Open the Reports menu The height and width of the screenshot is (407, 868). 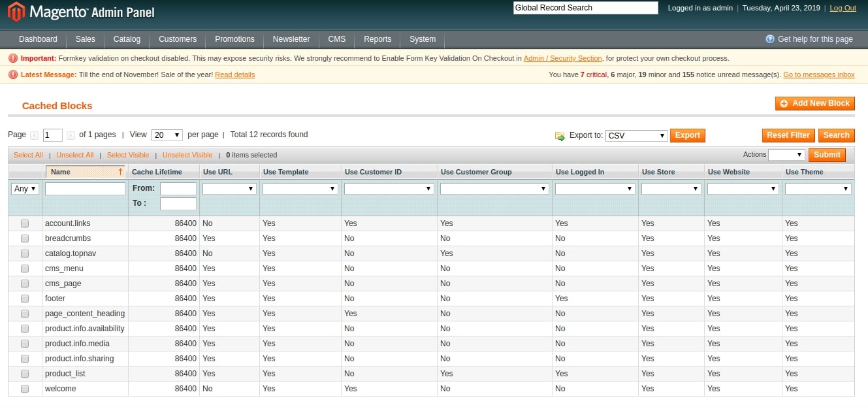[x=378, y=39]
